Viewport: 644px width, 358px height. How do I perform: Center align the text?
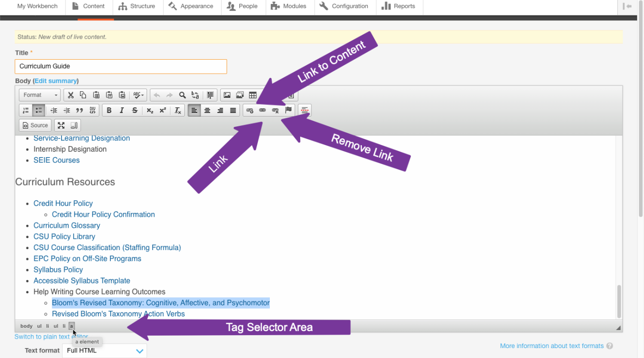coord(207,110)
